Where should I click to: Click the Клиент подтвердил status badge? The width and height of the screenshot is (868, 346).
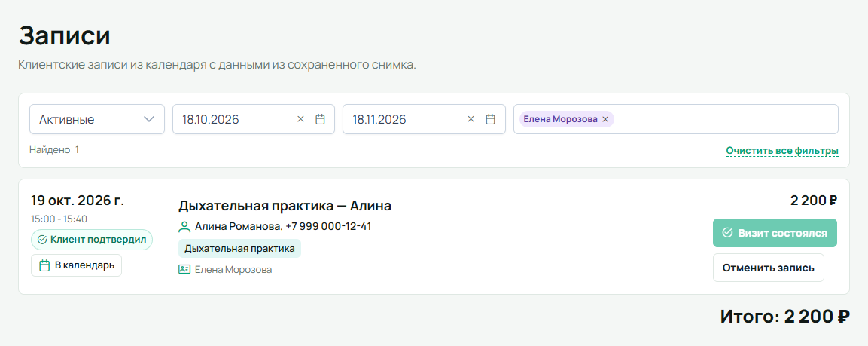92,240
